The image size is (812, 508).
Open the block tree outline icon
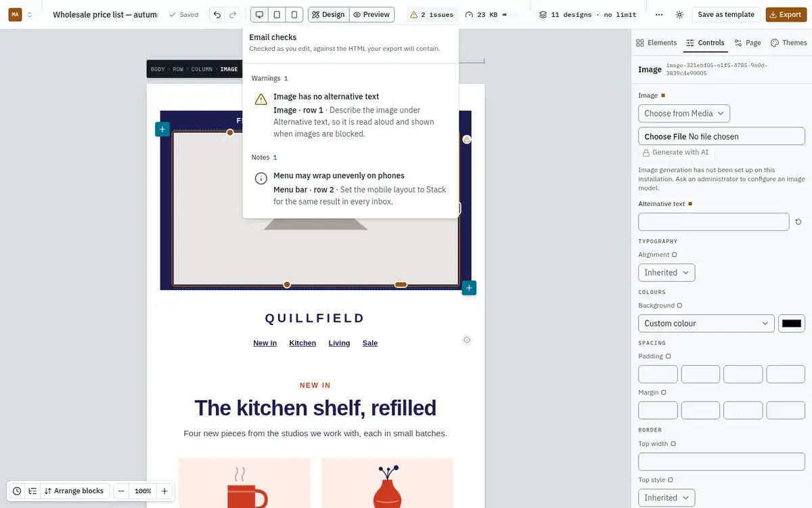coord(32,491)
